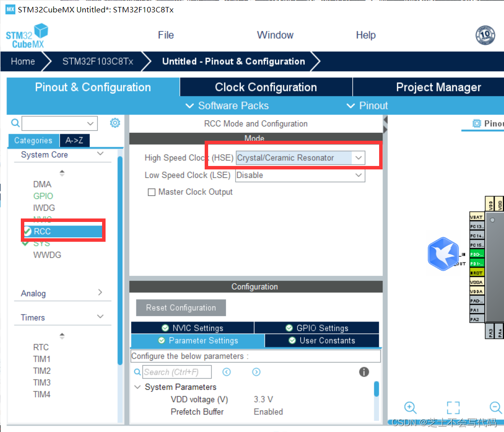This screenshot has height=432, width=504.
Task: Switch to the A->Z tab
Action: click(x=74, y=141)
